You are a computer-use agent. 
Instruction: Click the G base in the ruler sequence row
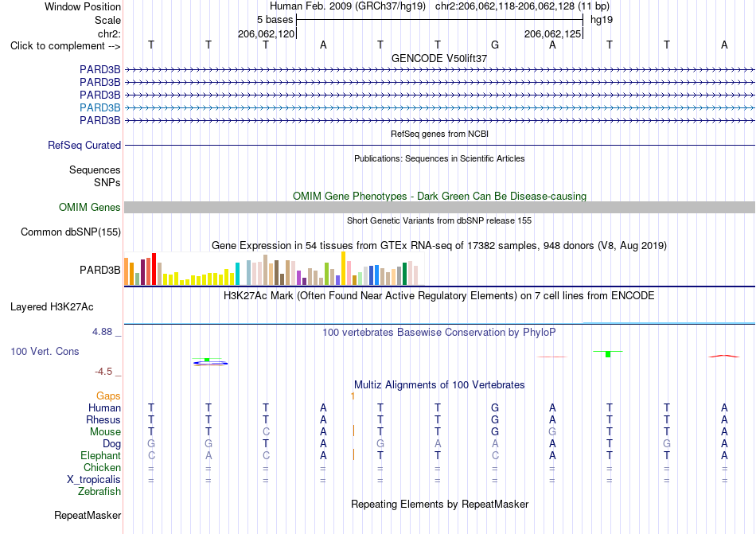495,45
